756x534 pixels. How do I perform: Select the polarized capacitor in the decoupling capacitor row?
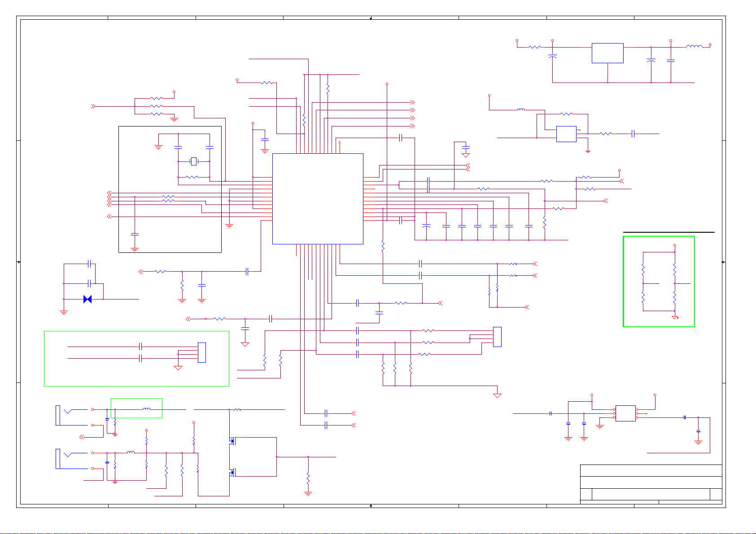point(426,226)
